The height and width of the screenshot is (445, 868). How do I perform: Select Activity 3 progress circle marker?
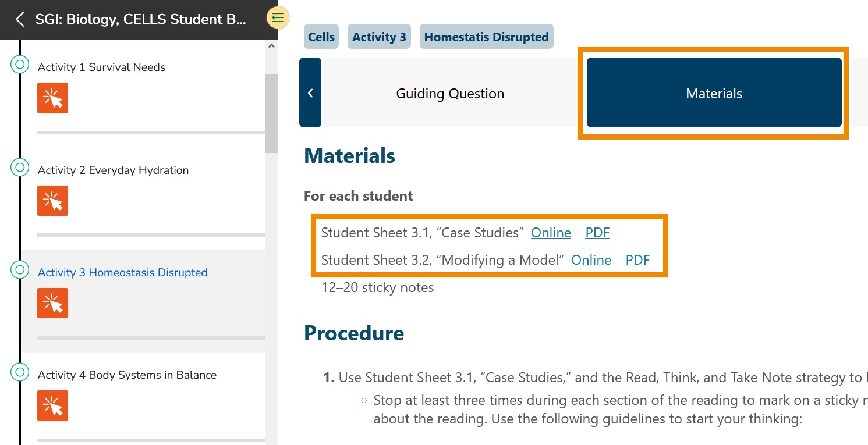pos(20,270)
